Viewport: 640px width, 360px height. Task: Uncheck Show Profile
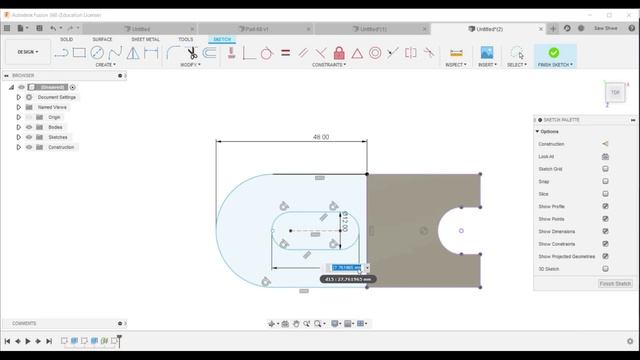click(605, 206)
